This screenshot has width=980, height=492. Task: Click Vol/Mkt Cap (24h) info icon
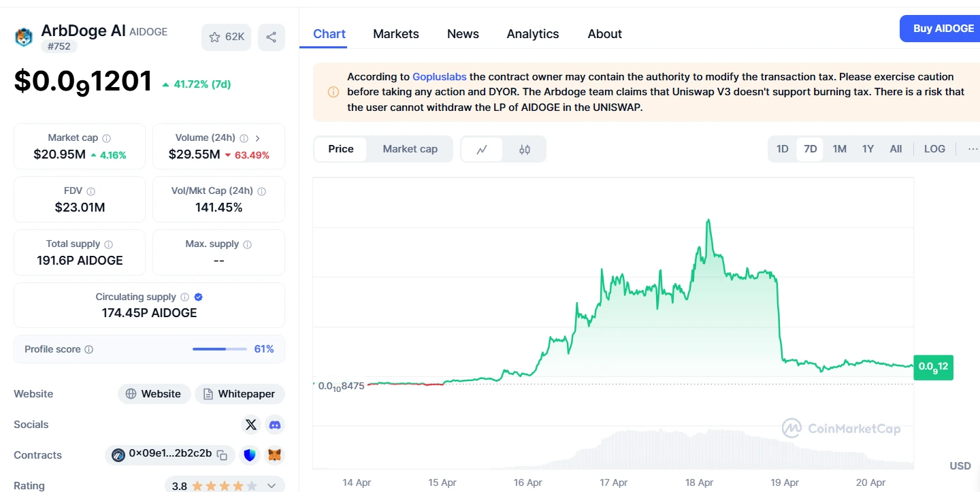(x=262, y=191)
